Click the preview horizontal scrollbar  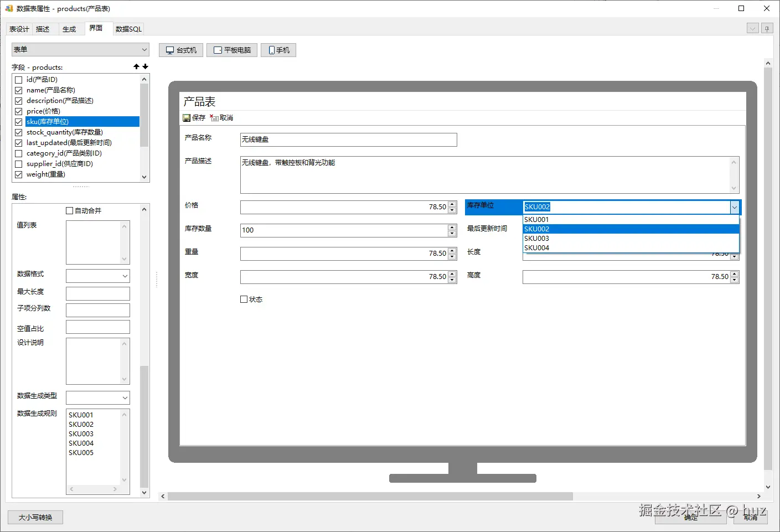[x=370, y=497]
